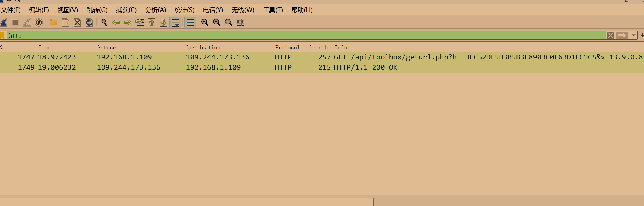Click length value 257
The image size is (644, 206).
click(x=324, y=57)
